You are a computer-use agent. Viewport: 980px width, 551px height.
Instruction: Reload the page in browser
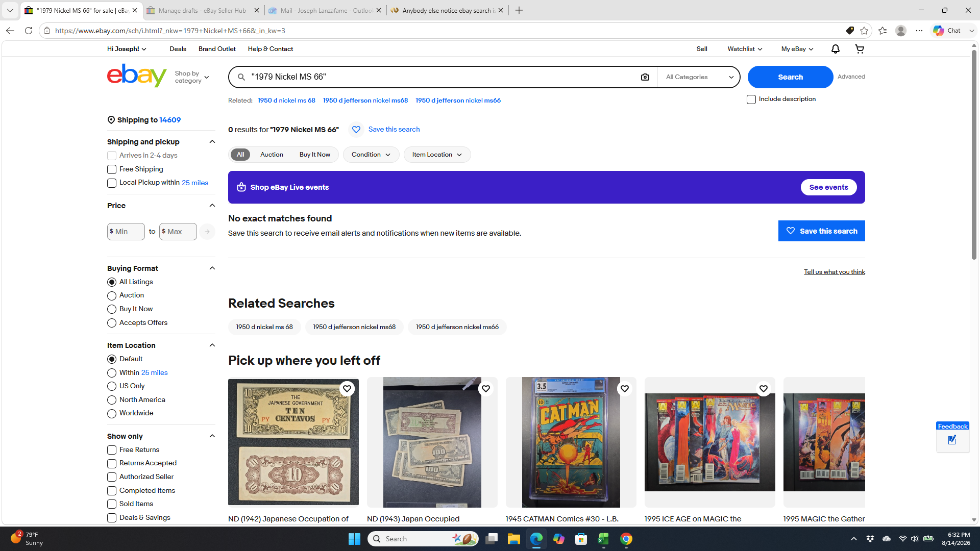(x=29, y=31)
